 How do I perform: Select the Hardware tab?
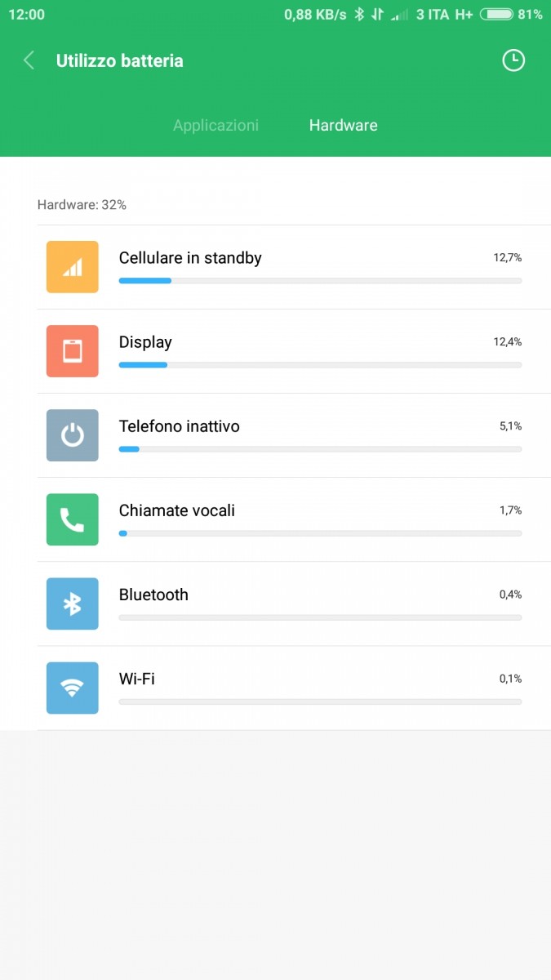343,125
